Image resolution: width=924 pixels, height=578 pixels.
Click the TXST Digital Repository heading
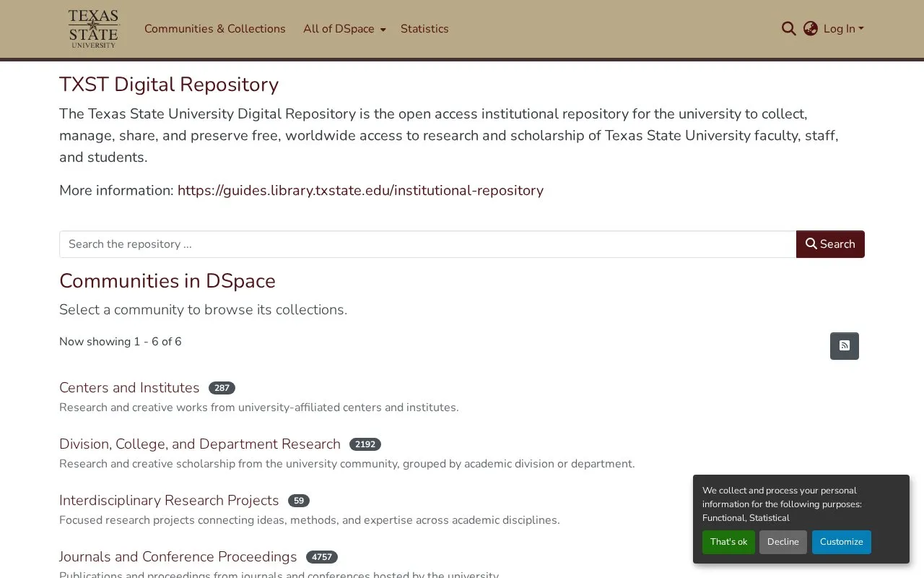[x=169, y=85]
